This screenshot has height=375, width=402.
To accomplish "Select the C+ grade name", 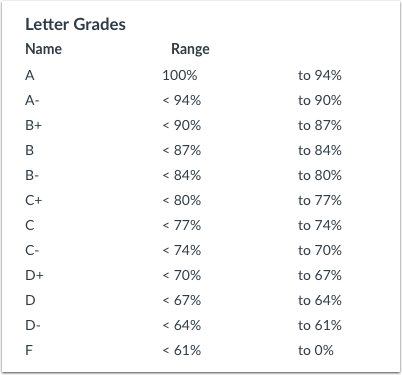I will pyautogui.click(x=34, y=200).
